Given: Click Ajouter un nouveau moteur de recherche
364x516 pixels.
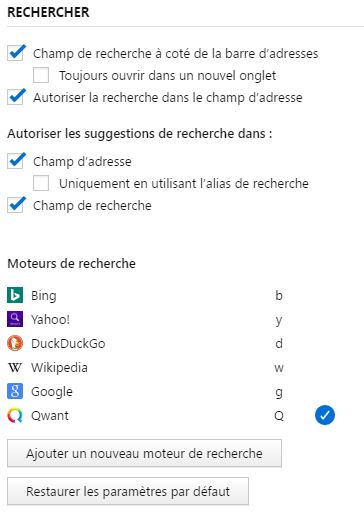Looking at the screenshot, I should point(144,453).
